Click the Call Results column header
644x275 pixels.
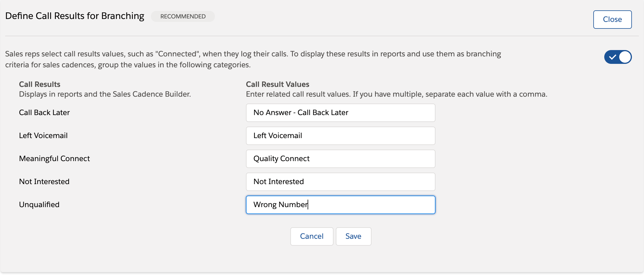point(40,84)
